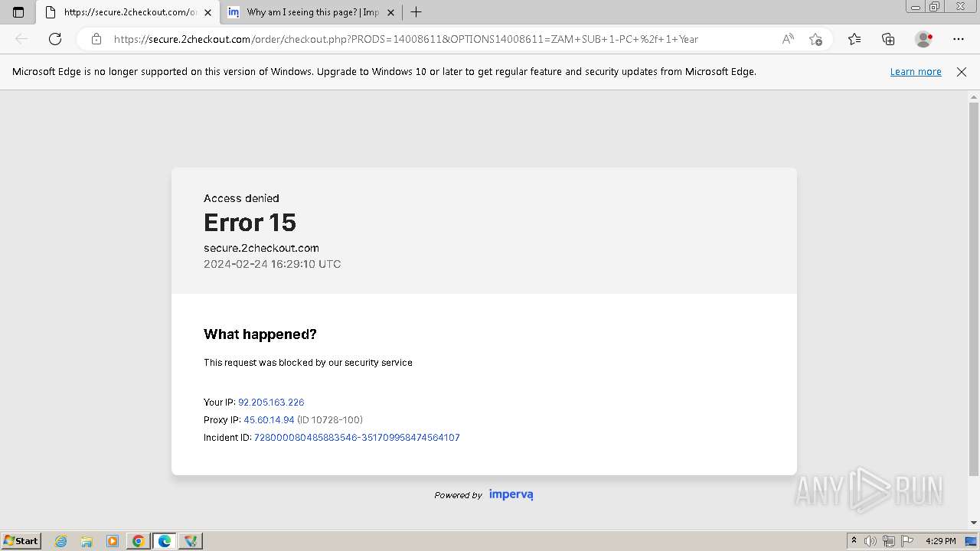Image resolution: width=980 pixels, height=551 pixels.
Task: Open File Explorer from the taskbar
Action: (87, 541)
